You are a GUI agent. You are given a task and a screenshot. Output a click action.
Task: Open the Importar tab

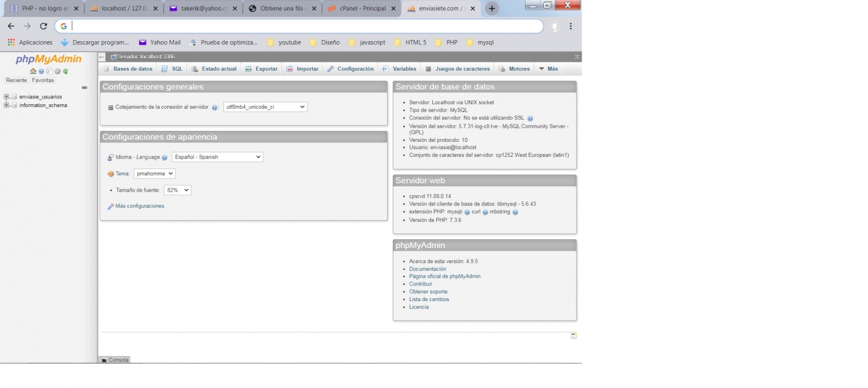[x=303, y=69]
